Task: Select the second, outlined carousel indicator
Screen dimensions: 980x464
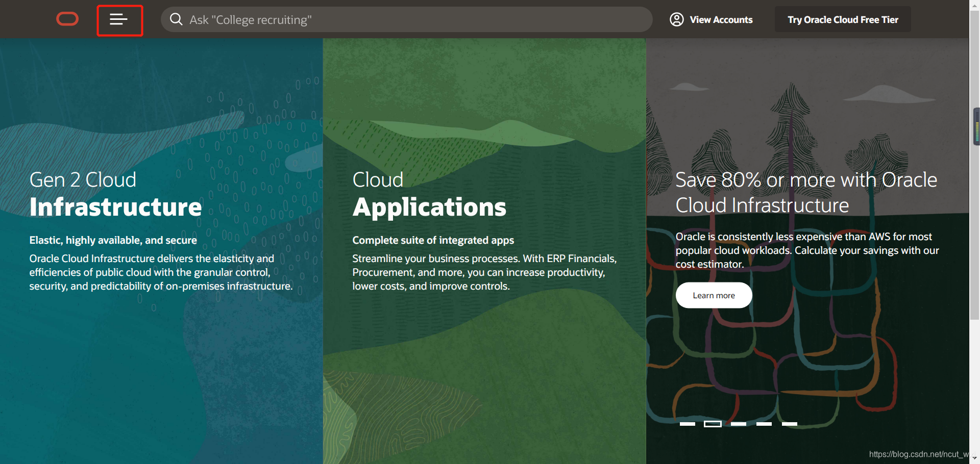Action: tap(713, 424)
